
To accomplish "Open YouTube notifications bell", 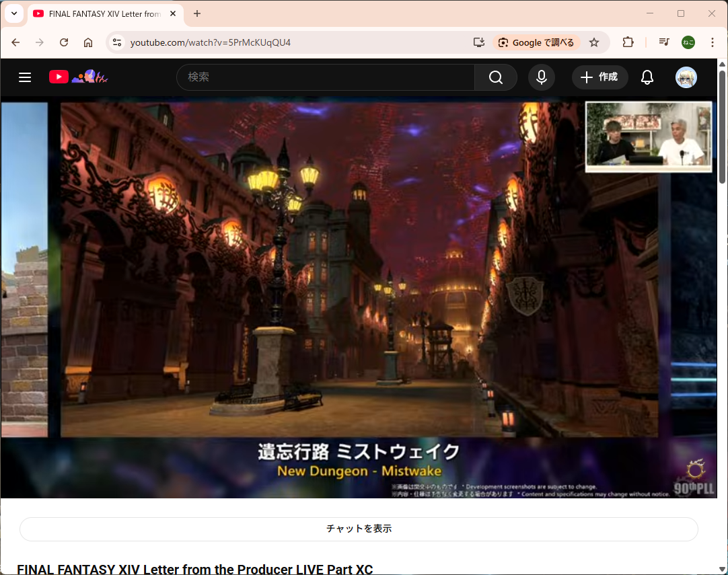I will coord(647,77).
